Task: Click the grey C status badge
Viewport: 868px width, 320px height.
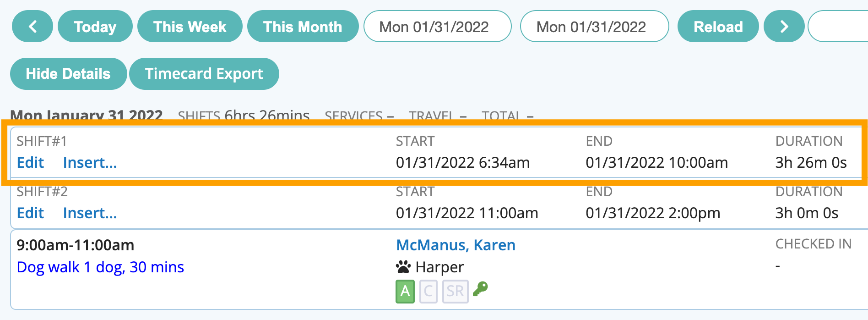Action: pyautogui.click(x=429, y=291)
